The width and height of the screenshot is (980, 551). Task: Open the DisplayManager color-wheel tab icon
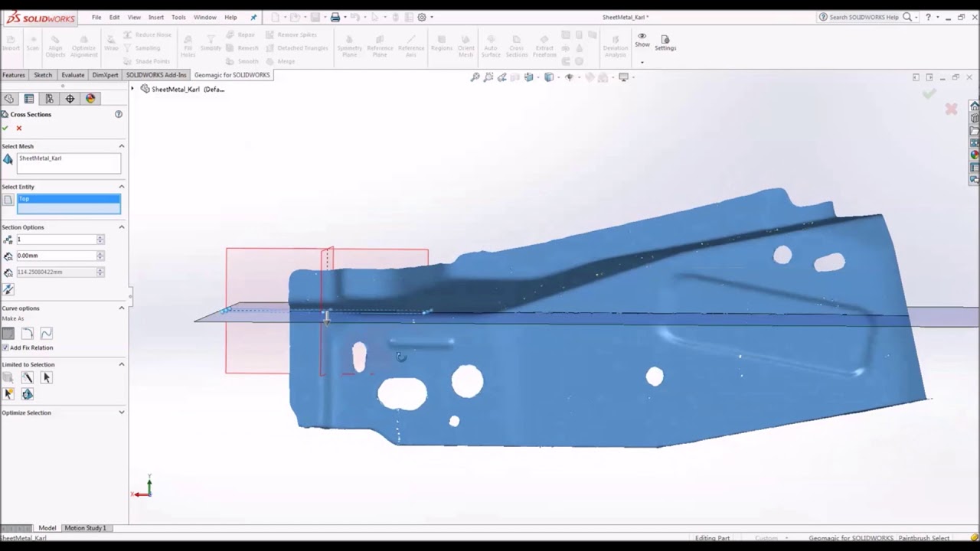point(90,99)
